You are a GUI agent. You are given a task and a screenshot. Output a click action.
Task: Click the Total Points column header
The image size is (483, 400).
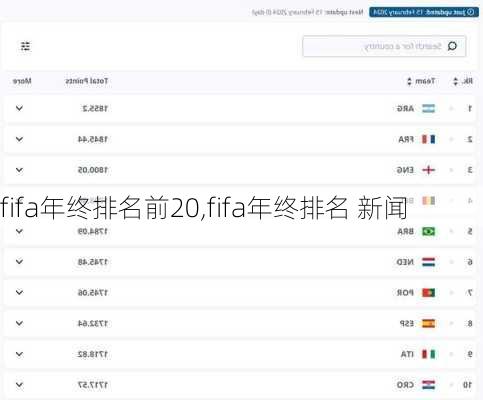coord(87,81)
